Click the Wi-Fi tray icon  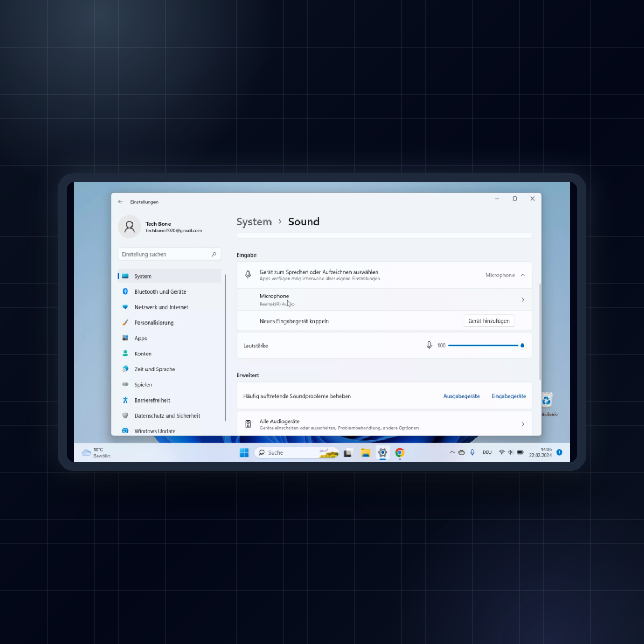(502, 452)
